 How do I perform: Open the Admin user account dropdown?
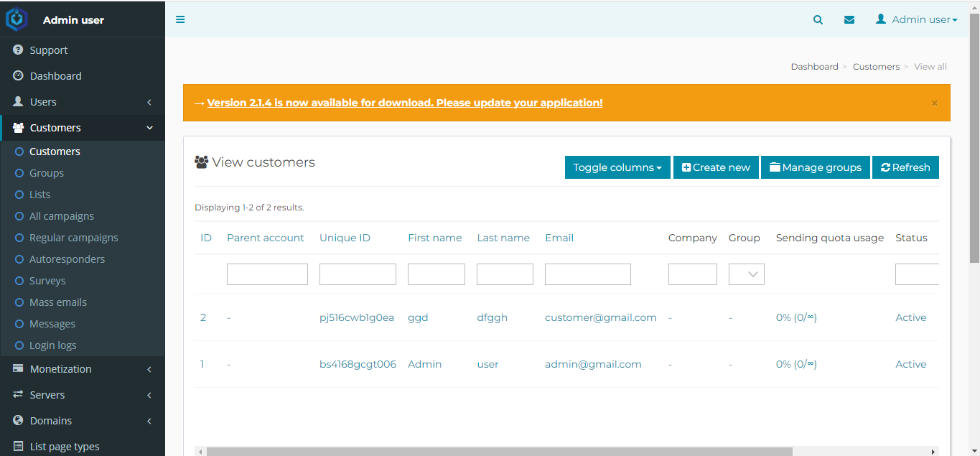pyautogui.click(x=916, y=19)
